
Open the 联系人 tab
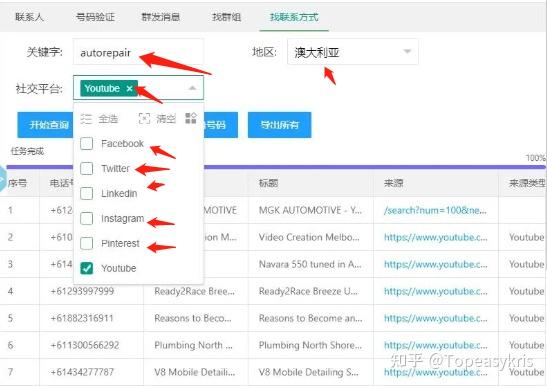point(29,17)
